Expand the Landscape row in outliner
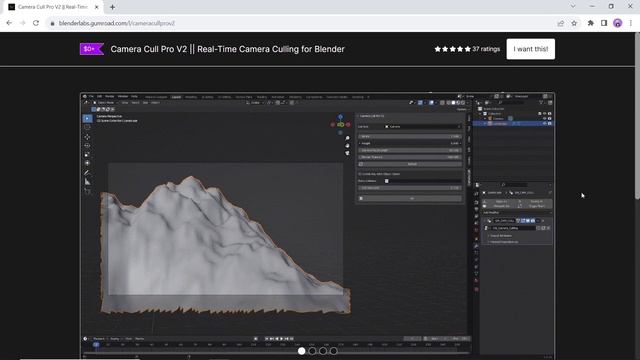Image resolution: width=640 pixels, height=360 pixels. coord(485,123)
